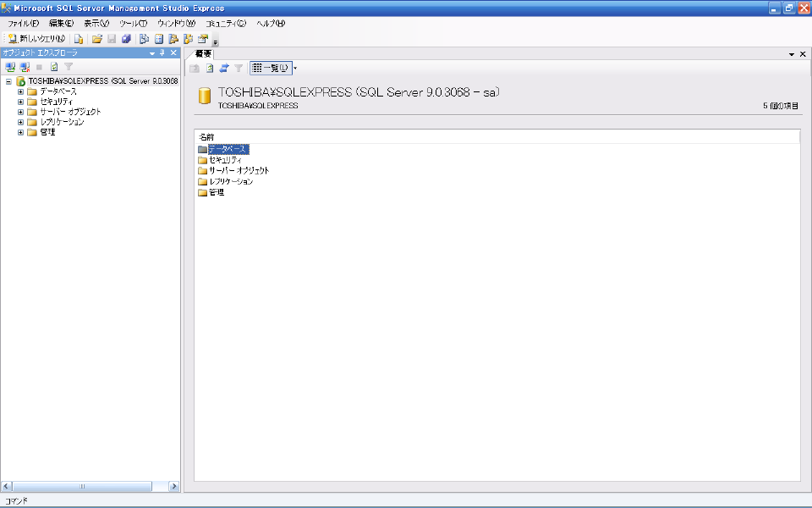The height and width of the screenshot is (508, 812).
Task: Click Object Explorer scrollbar left arrow
Action: click(x=7, y=486)
